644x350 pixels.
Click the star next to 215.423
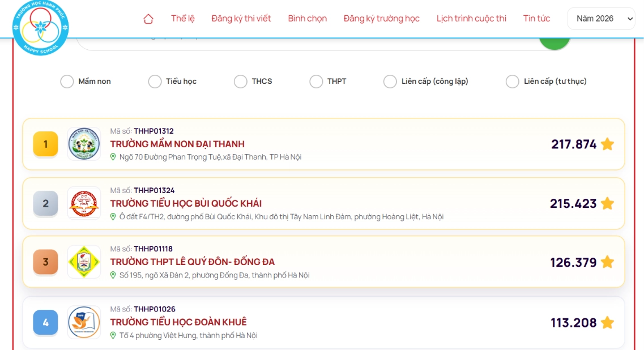607,203
